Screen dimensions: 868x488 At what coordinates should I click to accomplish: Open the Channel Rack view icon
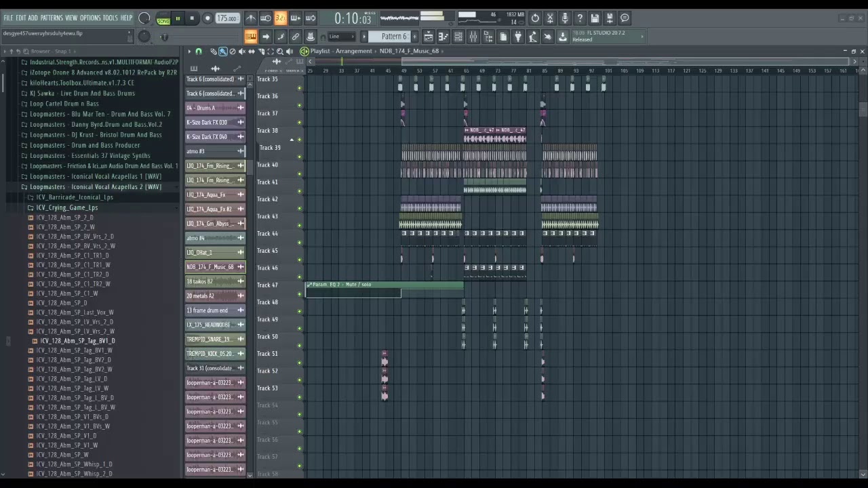tap(458, 37)
